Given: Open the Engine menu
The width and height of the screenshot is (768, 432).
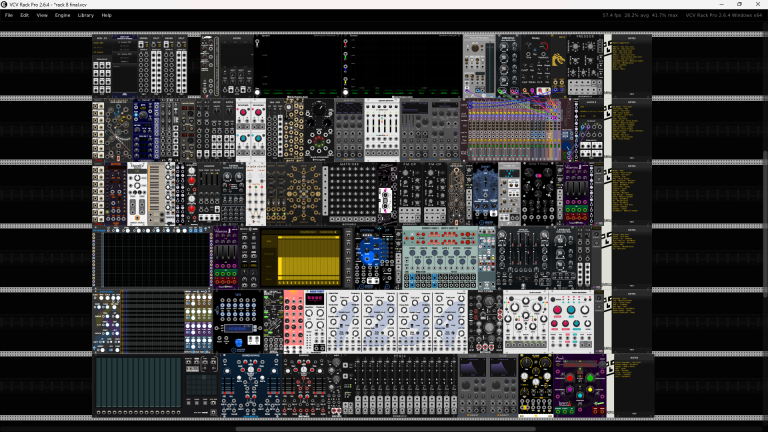Looking at the screenshot, I should pos(62,15).
